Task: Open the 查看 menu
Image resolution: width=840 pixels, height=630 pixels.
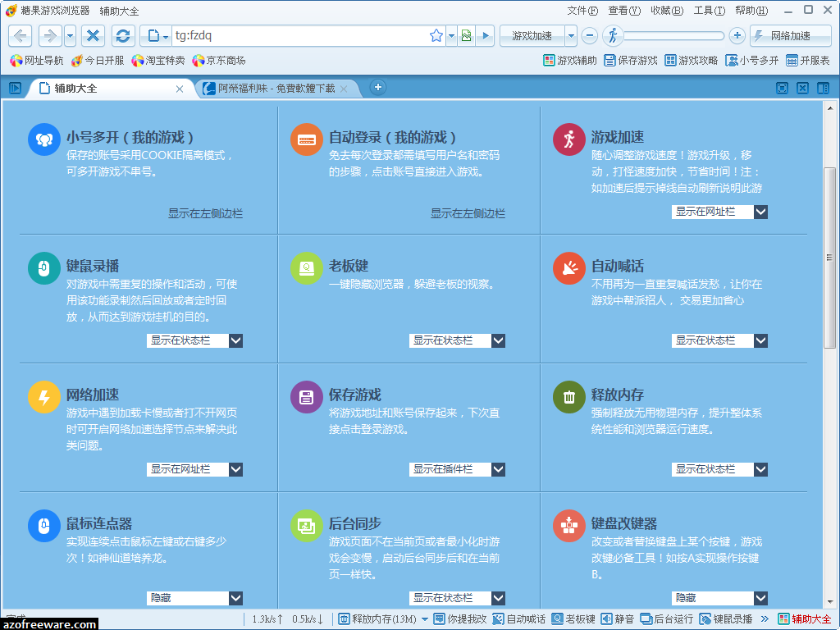Action: (624, 11)
